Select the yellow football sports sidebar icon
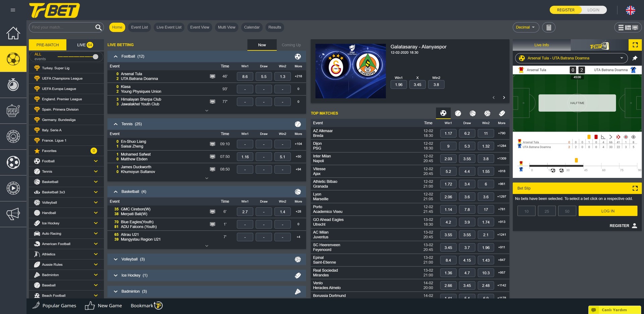The width and height of the screenshot is (644, 314). click(x=13, y=59)
